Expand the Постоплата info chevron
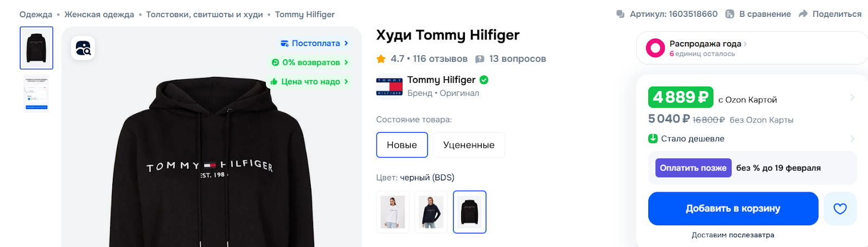Screen dimensions: 868x247 346,43
